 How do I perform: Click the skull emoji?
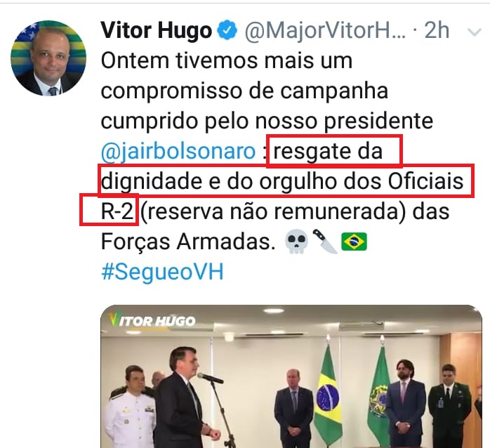pyautogui.click(x=296, y=242)
